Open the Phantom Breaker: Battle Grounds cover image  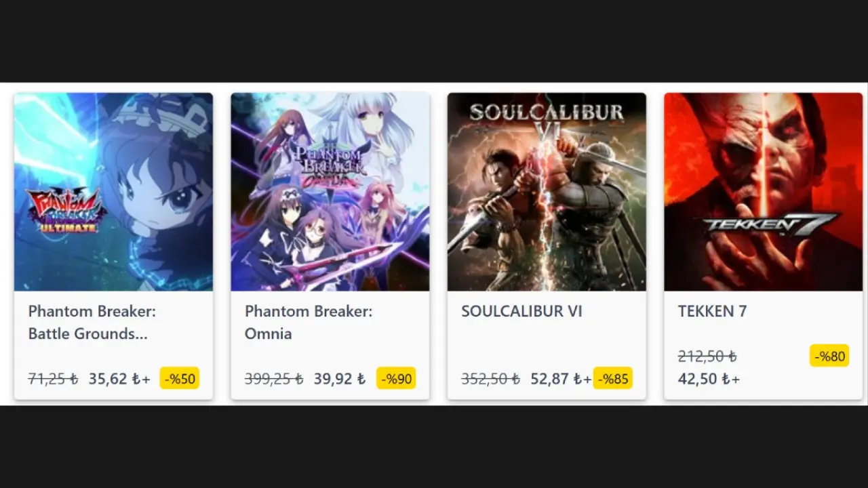(113, 192)
